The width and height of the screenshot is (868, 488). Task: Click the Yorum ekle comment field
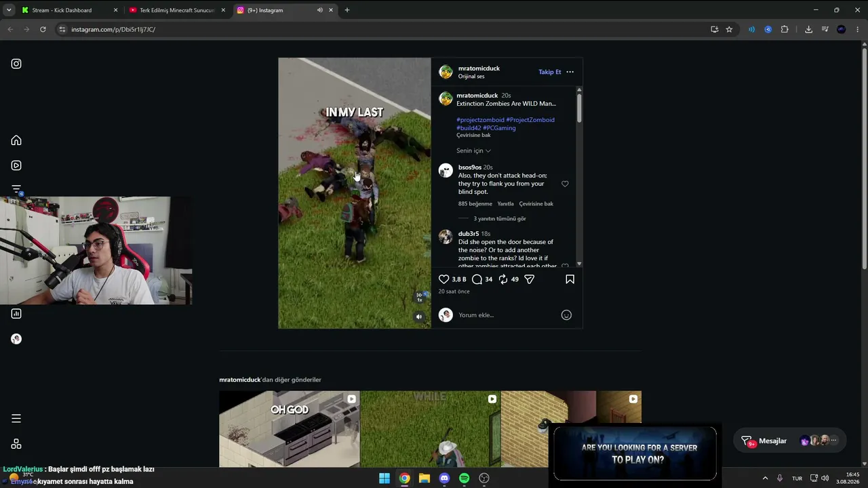tap(507, 315)
